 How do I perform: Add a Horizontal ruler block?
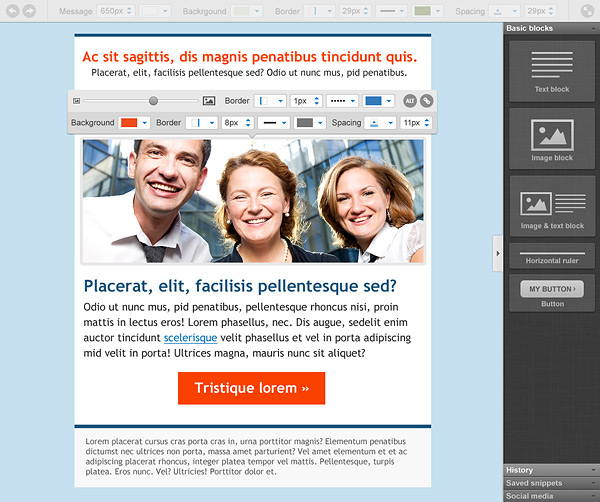pyautogui.click(x=552, y=256)
